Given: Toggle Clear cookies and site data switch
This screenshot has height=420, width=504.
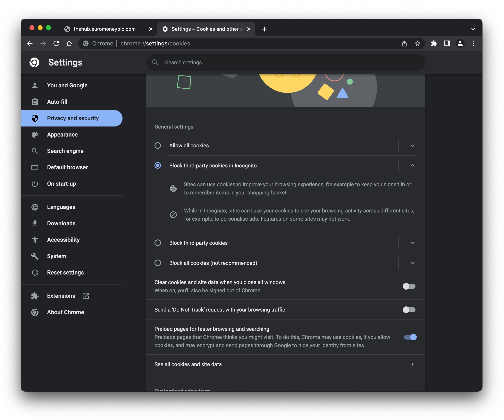Looking at the screenshot, I should (409, 287).
